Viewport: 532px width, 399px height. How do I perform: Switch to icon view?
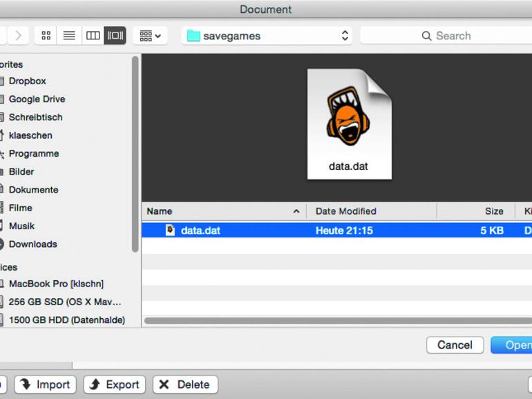(46, 36)
